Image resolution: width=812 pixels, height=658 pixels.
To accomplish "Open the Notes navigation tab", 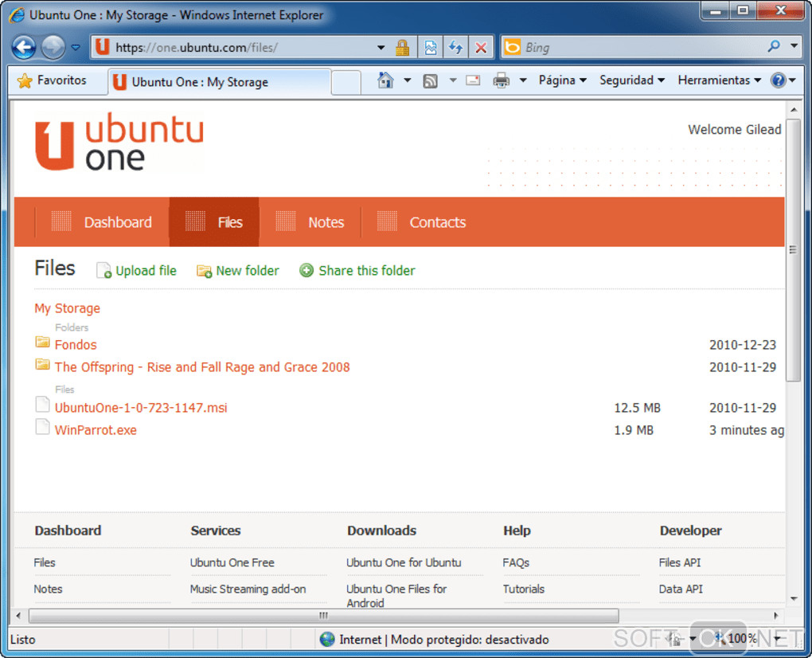I will click(x=310, y=222).
